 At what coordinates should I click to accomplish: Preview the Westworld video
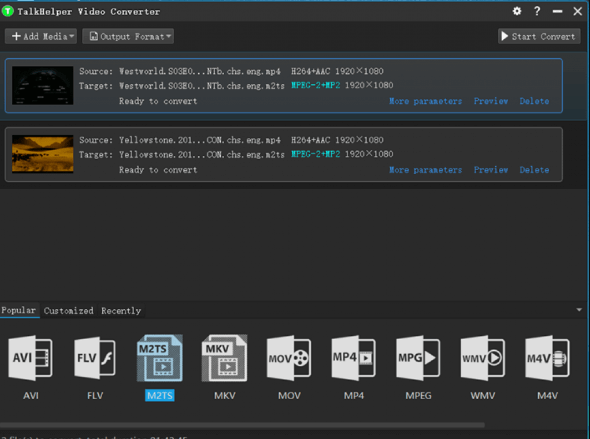[x=491, y=101]
